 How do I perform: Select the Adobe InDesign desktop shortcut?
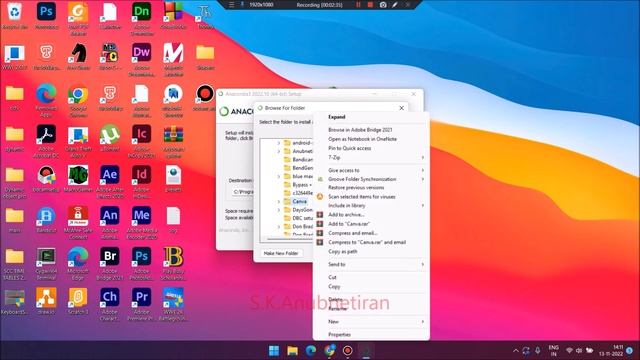click(x=141, y=175)
